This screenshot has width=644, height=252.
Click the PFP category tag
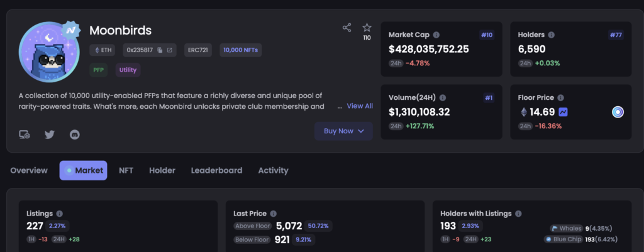pyautogui.click(x=97, y=70)
